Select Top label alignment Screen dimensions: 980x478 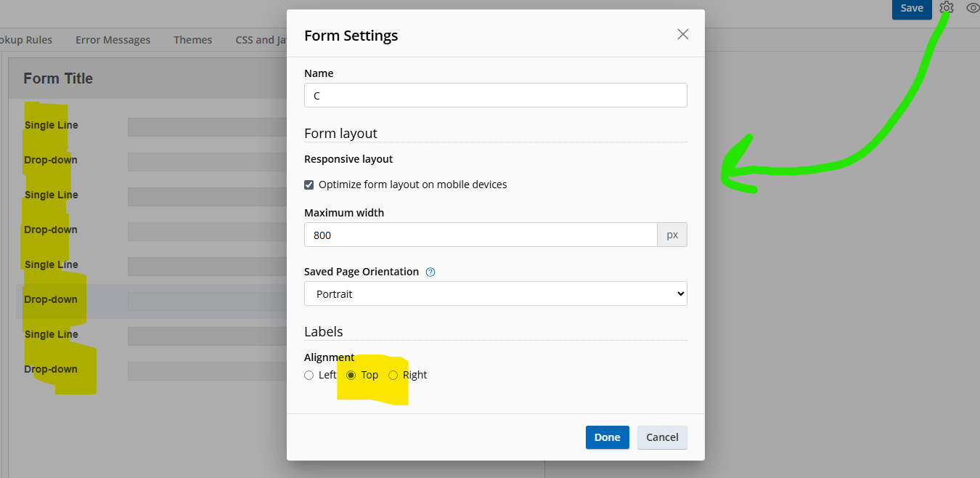point(351,375)
